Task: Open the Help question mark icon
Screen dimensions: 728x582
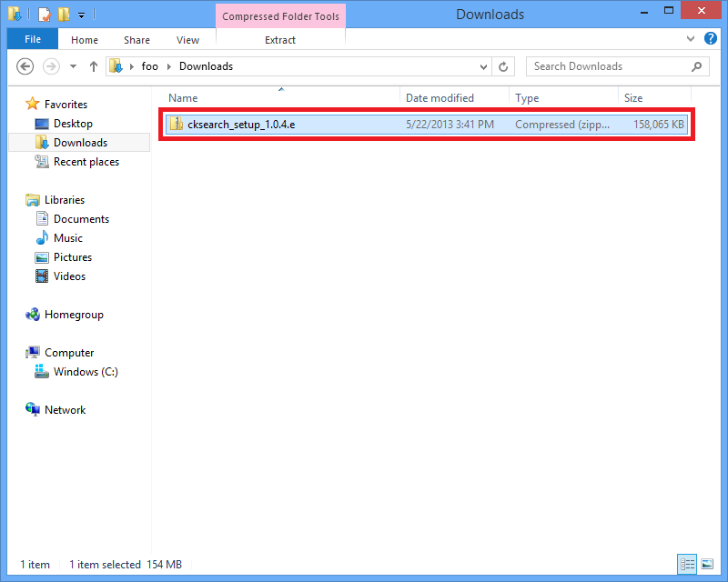Action: (x=711, y=39)
